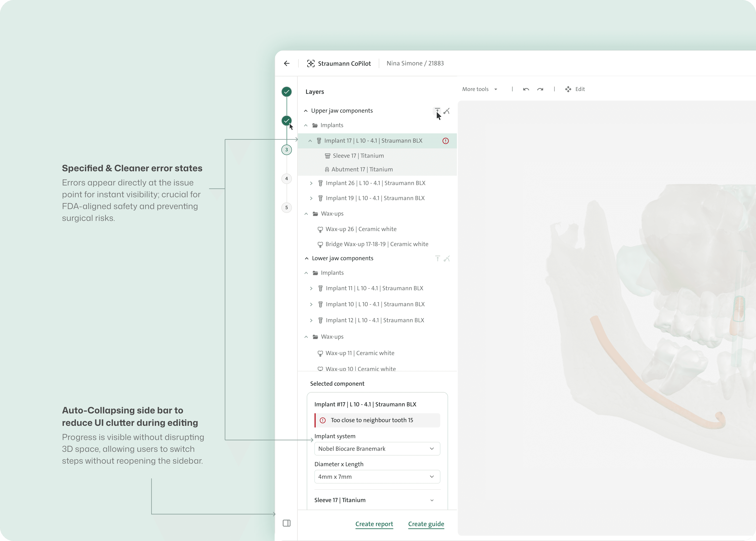This screenshot has height=541, width=756.
Task: Toggle the sidebar collapse icon
Action: coord(286,523)
